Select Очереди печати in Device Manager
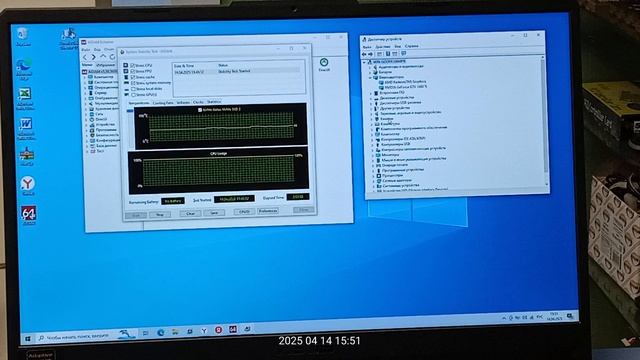The width and height of the screenshot is (640, 360). coord(396,165)
